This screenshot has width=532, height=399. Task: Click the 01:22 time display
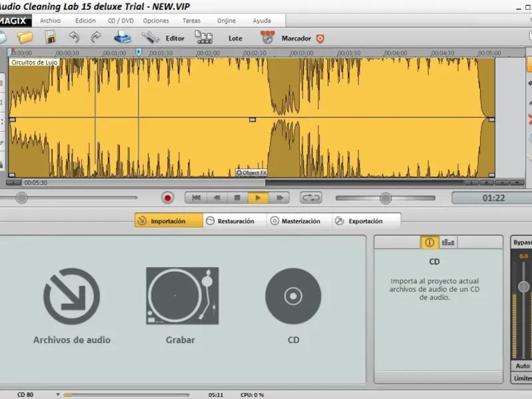tap(493, 198)
